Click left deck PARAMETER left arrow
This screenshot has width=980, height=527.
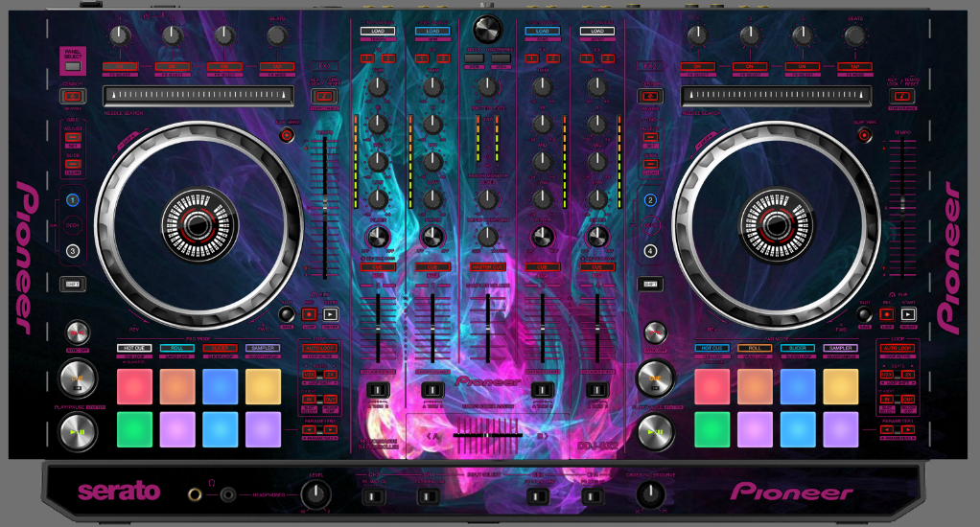310,430
